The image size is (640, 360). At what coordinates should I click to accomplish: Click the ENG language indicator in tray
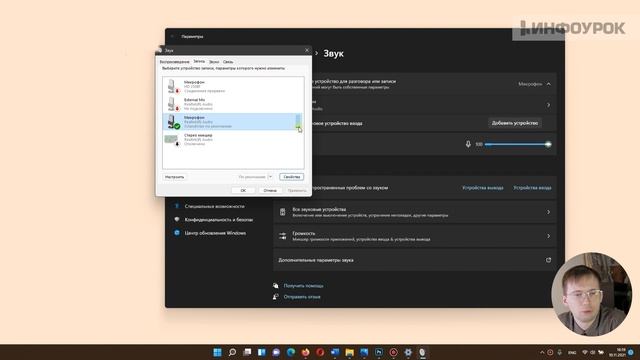(572, 353)
